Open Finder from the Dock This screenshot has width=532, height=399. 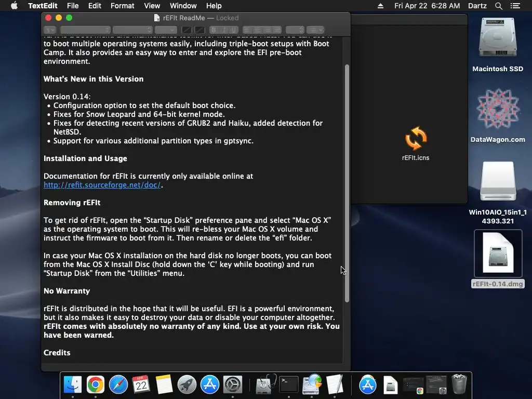click(x=73, y=384)
